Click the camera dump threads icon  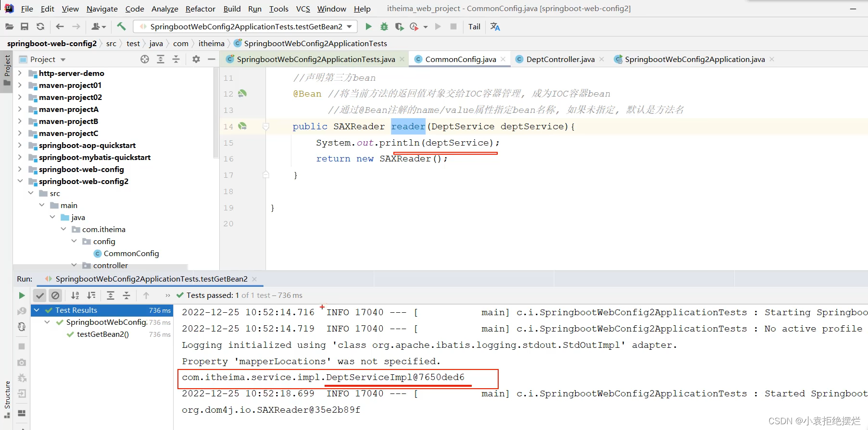pyautogui.click(x=22, y=362)
